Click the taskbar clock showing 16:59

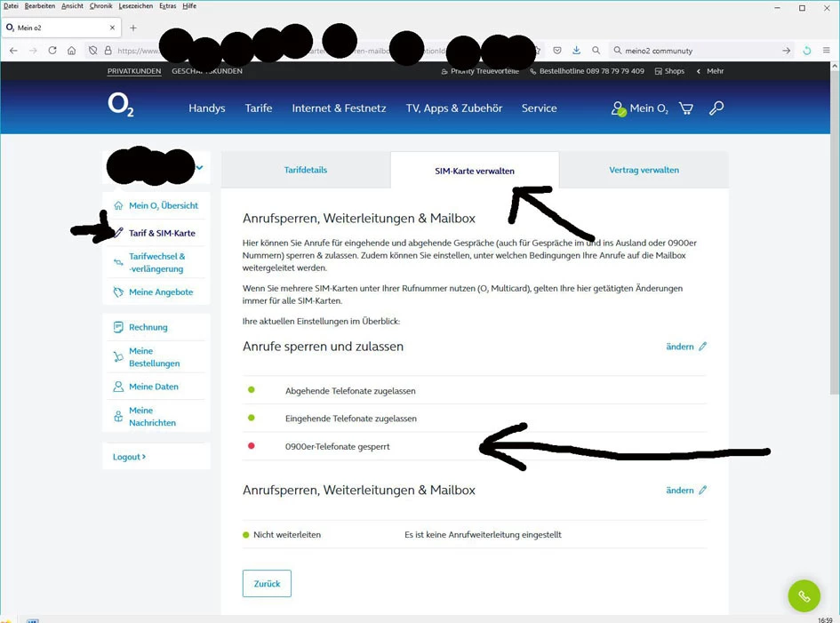(x=825, y=619)
